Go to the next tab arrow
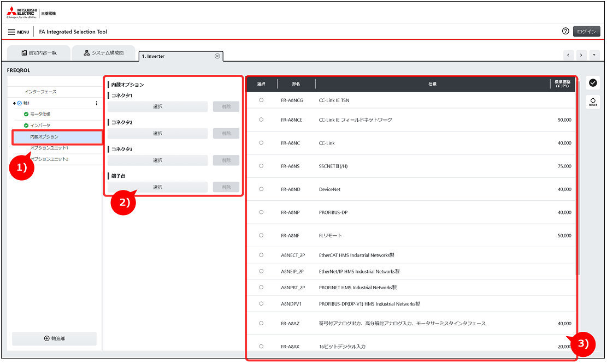 pos(581,55)
